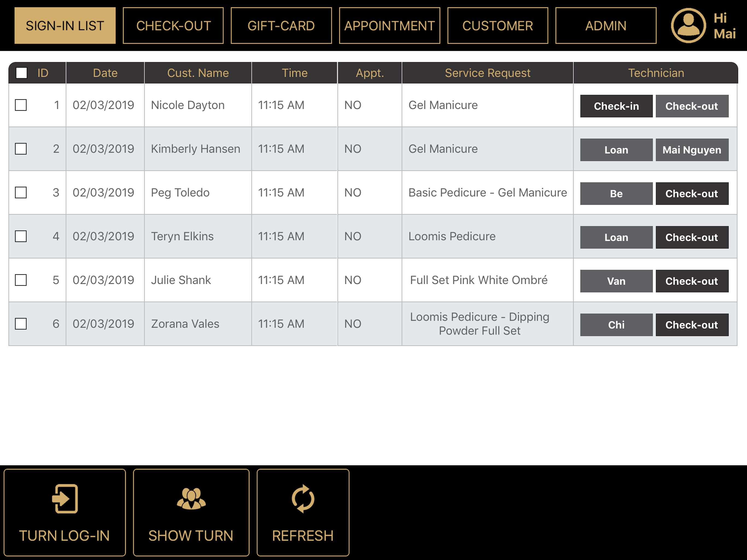Select customer name Kimberly Hansen

(195, 148)
